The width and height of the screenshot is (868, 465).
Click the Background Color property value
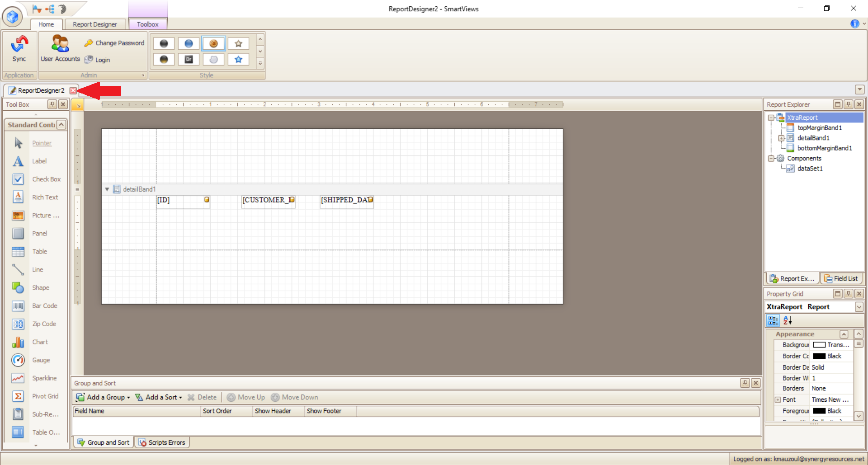coord(831,345)
